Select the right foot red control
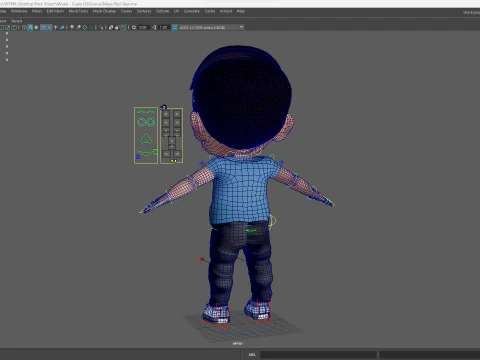The image size is (480, 360). click(263, 312)
